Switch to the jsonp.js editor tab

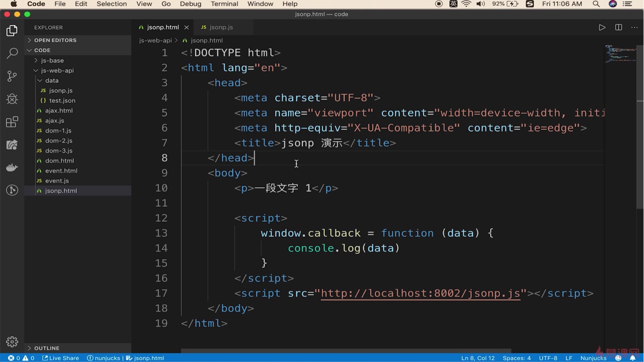(x=221, y=27)
